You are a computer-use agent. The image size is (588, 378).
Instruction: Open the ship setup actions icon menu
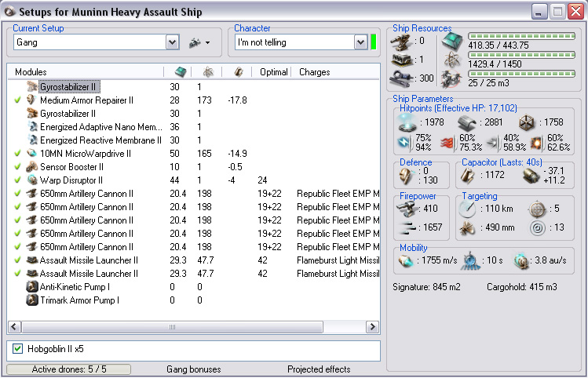(199, 42)
